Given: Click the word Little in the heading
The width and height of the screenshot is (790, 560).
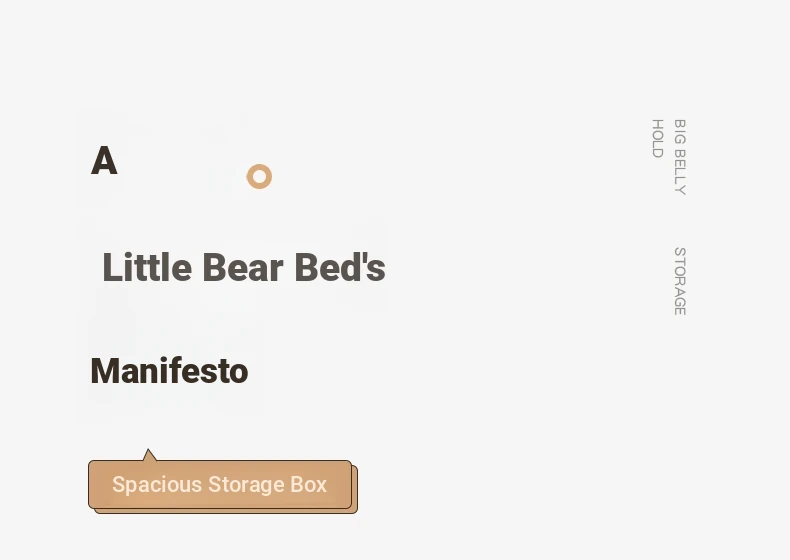Looking at the screenshot, I should [147, 268].
